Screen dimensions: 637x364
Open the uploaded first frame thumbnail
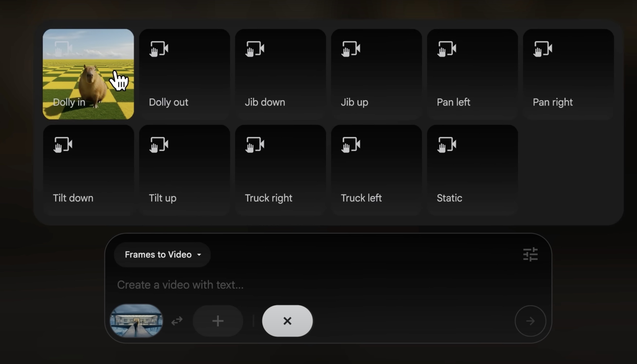(136, 321)
